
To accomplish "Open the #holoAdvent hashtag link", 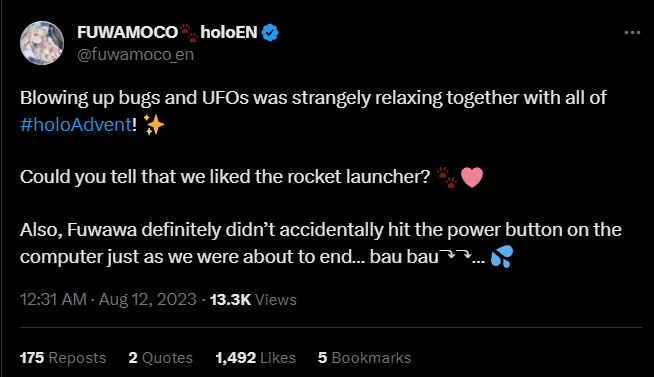I will tap(76, 125).
